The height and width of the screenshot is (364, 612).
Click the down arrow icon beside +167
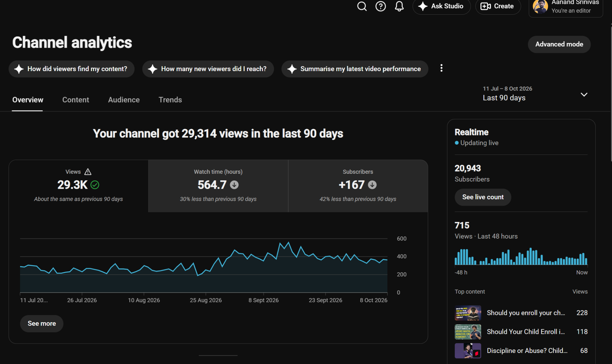372,185
